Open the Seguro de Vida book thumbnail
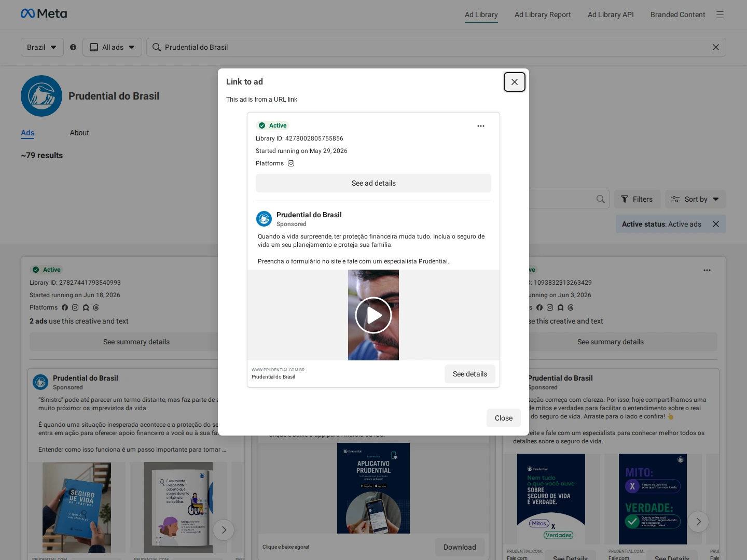Image resolution: width=747 pixels, height=560 pixels. tap(77, 507)
